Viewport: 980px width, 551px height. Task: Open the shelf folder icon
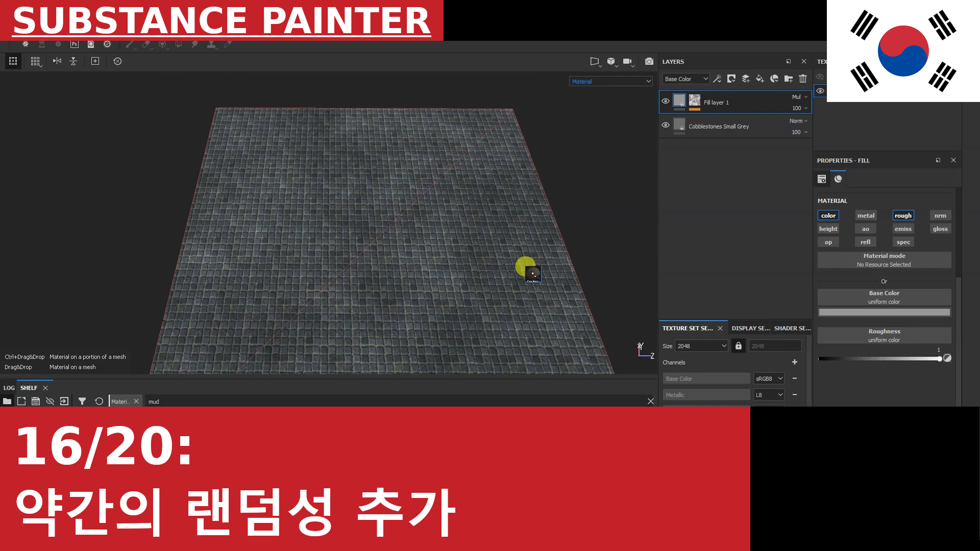click(x=7, y=402)
